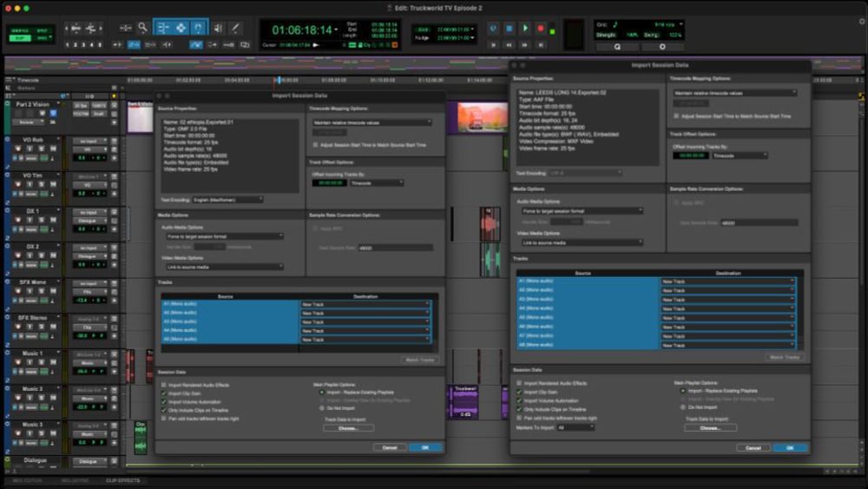Open Text Encoding dropdown in left dialog
The height and width of the screenshot is (489, 868).
click(227, 200)
